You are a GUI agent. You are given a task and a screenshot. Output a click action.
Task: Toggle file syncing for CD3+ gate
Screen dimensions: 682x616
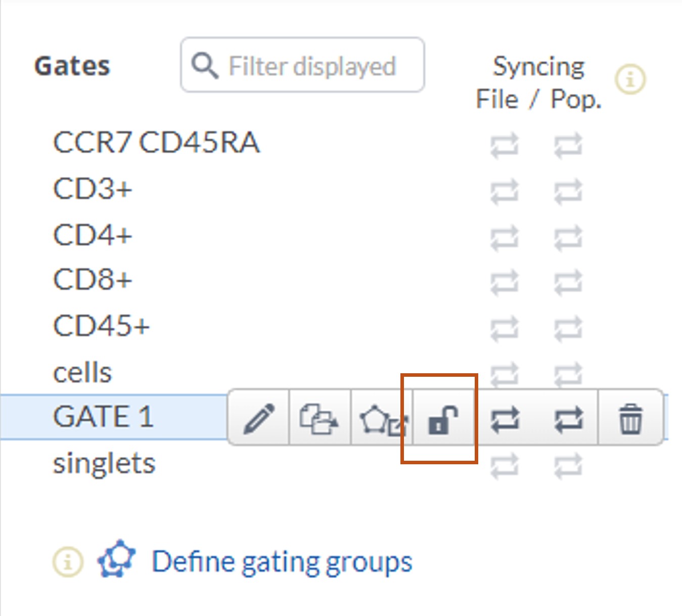tap(505, 192)
